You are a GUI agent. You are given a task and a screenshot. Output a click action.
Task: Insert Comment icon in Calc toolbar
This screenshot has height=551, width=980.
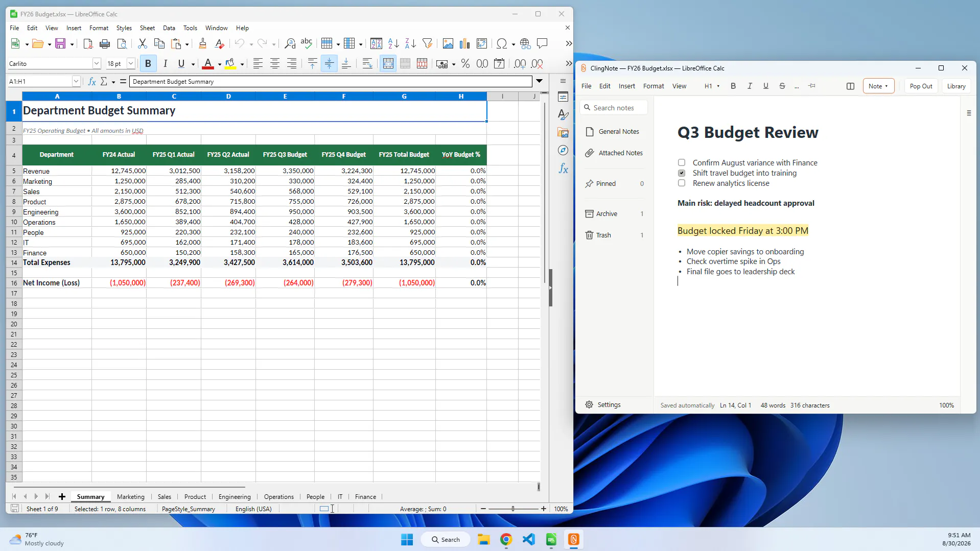tap(542, 43)
